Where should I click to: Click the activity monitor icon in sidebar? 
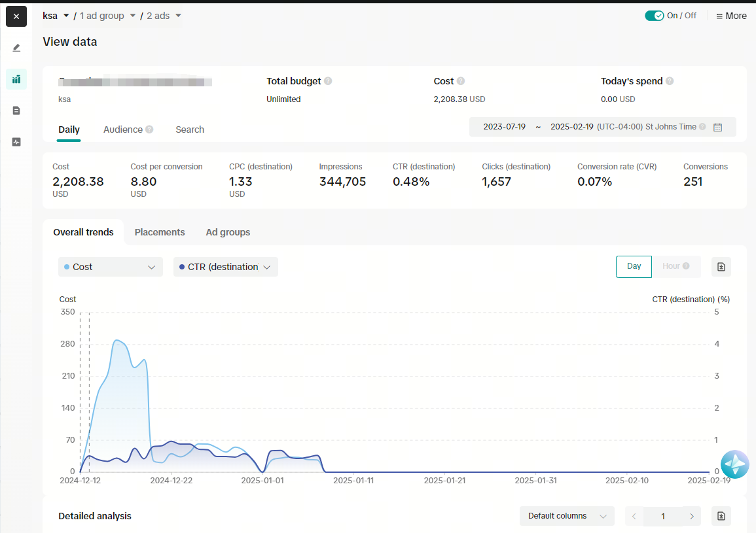coord(16,142)
